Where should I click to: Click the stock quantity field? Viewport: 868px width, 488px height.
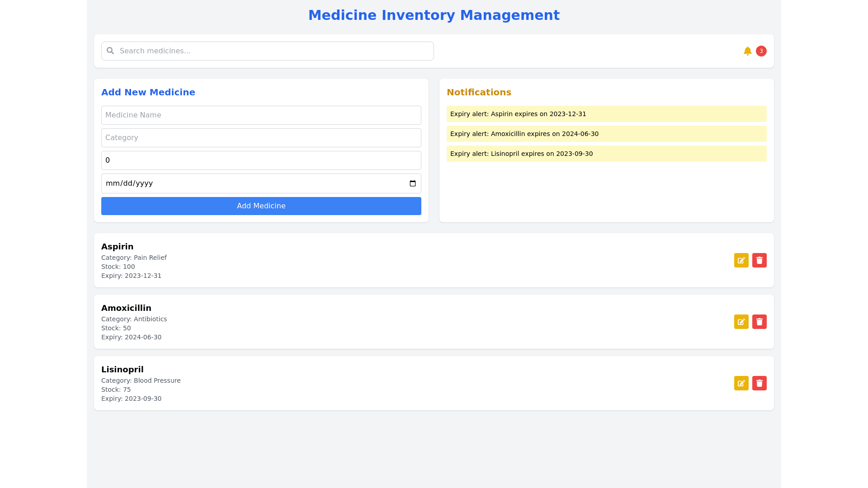[261, 160]
